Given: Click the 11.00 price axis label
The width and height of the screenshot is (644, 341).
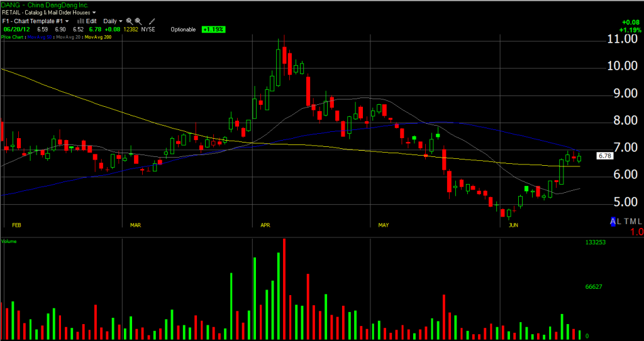Looking at the screenshot, I should coord(622,40).
